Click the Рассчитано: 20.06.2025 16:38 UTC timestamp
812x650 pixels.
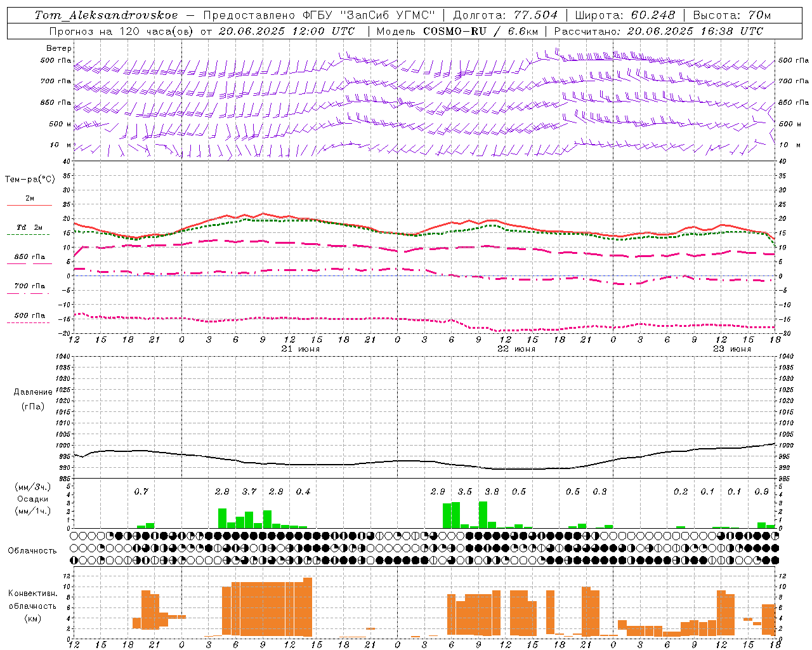click(658, 31)
